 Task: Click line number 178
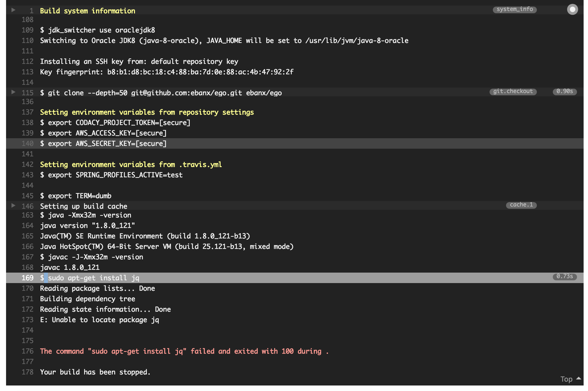[x=28, y=372]
